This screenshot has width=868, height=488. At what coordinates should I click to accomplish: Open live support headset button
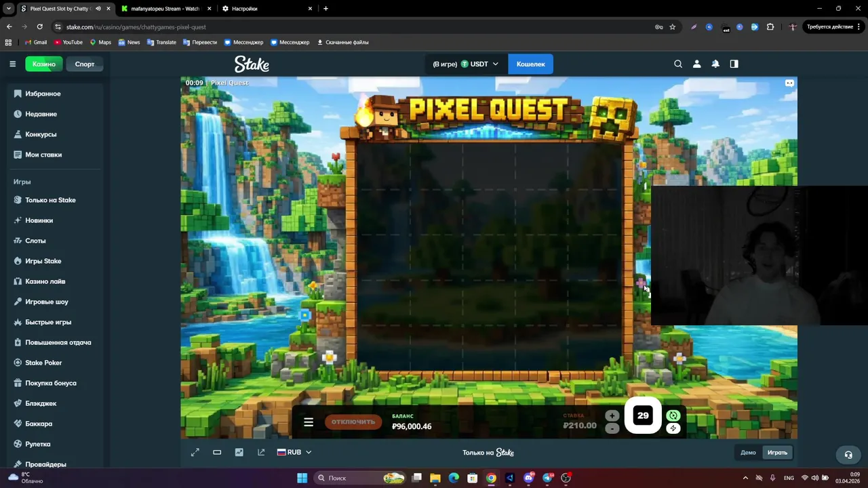(x=848, y=455)
